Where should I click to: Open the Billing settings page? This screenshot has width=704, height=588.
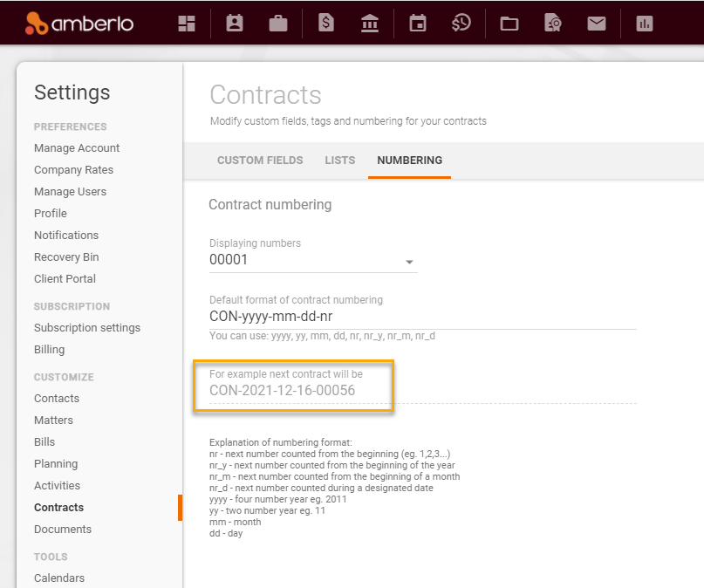[x=49, y=349]
